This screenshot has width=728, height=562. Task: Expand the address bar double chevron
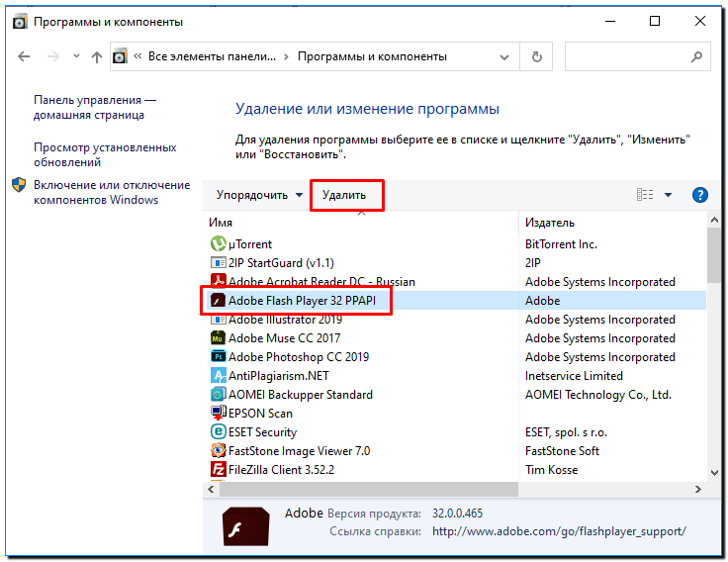(x=137, y=56)
